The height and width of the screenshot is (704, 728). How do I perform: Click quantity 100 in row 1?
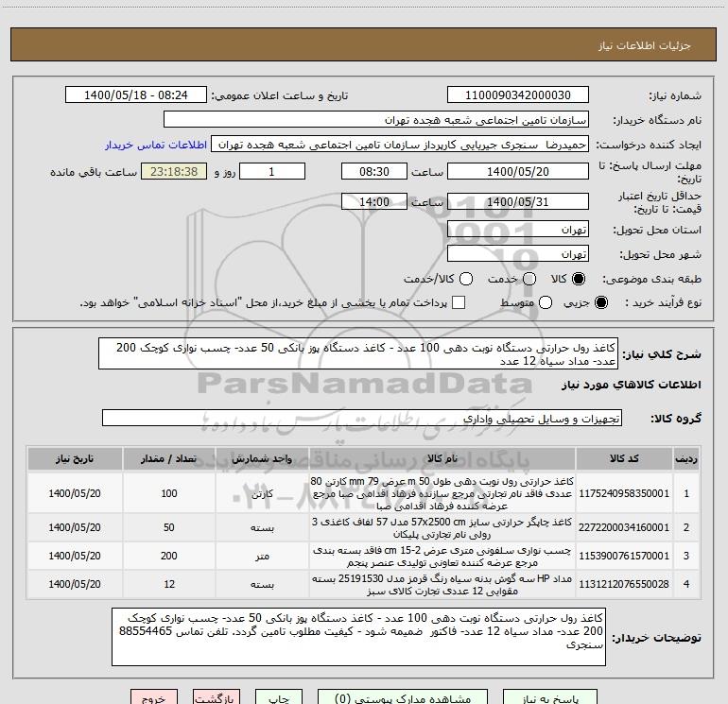tap(169, 493)
